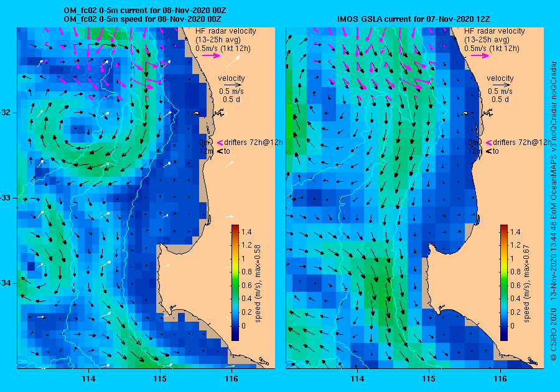Click 'HF radar velocity' label in left map
This screenshot has height=392, width=560.
(226, 31)
